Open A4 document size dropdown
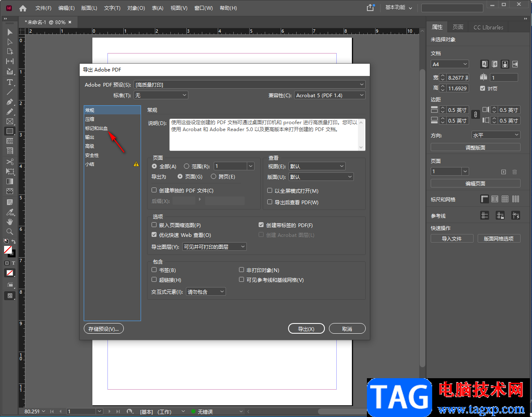Viewport: 532px width, 417px height. tap(450, 64)
